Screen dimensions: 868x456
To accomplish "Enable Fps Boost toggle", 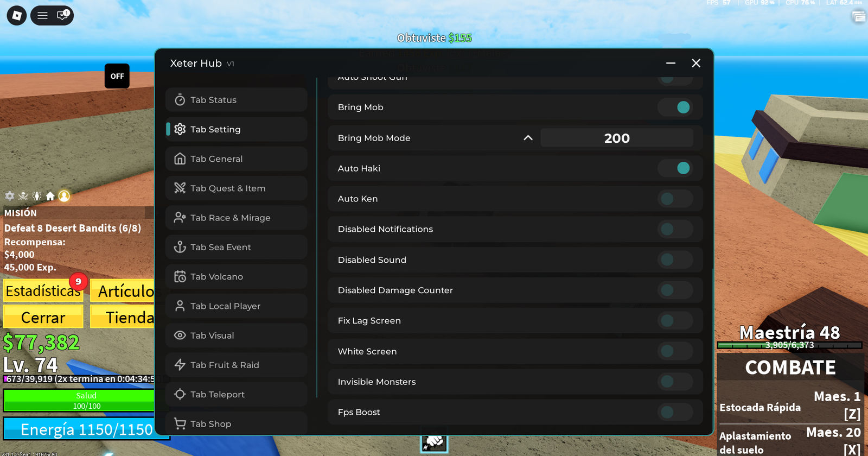I will pyautogui.click(x=675, y=412).
